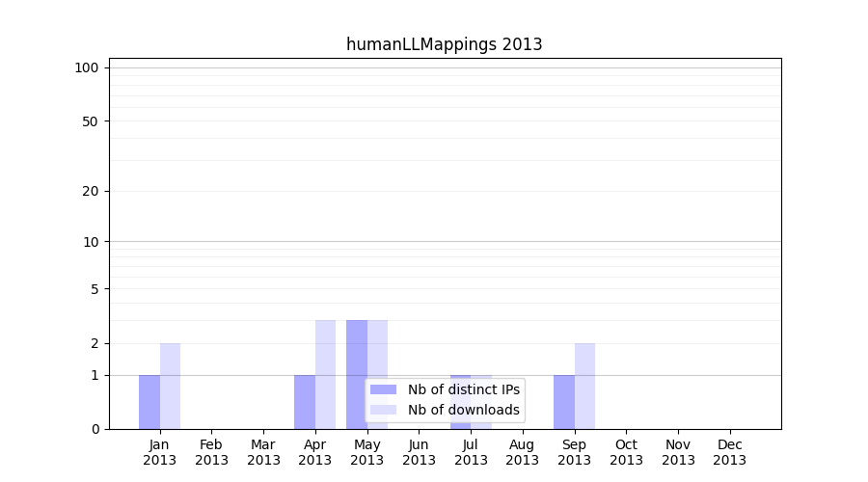
Task: Click the 'Nb of distinct IPs' legend text
Action: pyautogui.click(x=463, y=389)
